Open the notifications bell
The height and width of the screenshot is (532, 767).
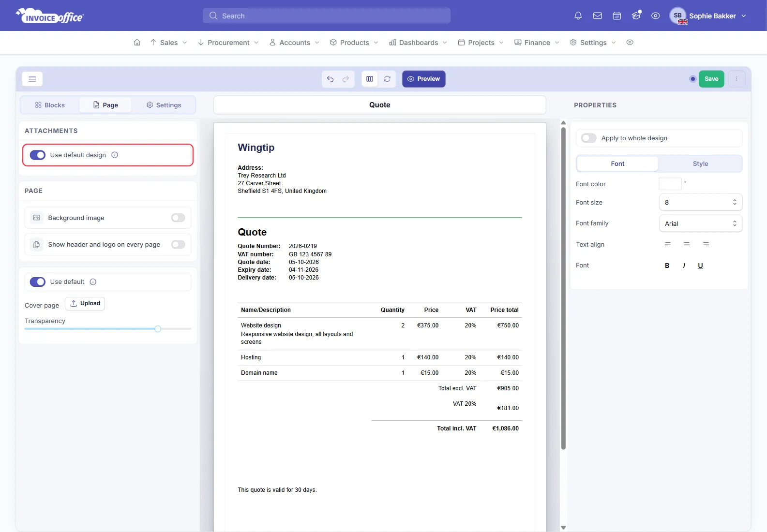pos(578,16)
